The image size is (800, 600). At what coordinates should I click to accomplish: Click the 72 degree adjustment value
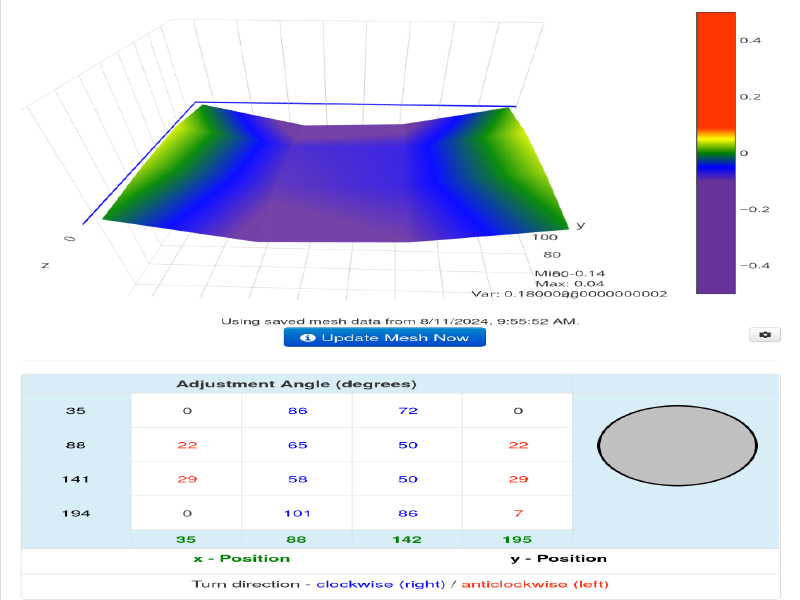point(407,411)
